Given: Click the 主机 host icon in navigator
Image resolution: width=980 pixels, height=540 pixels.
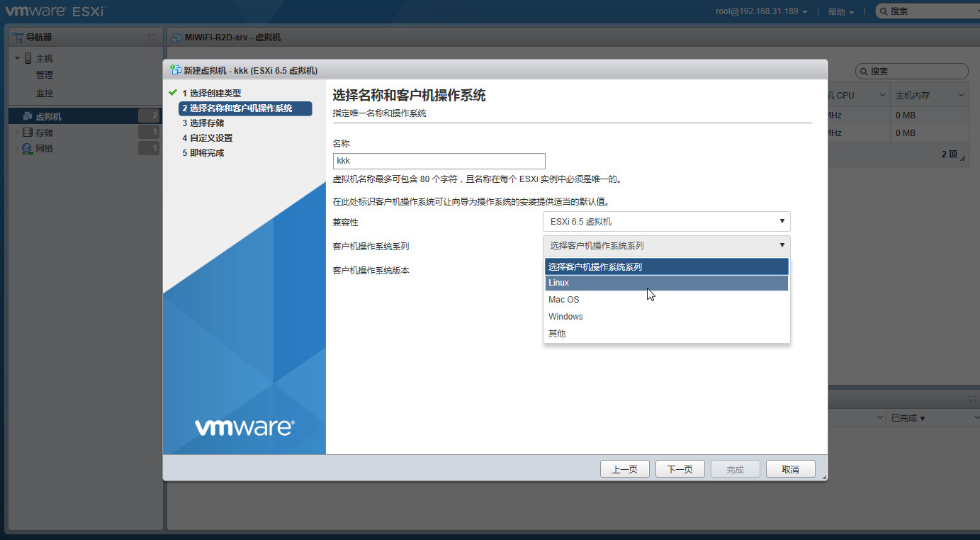Looking at the screenshot, I should click(28, 58).
